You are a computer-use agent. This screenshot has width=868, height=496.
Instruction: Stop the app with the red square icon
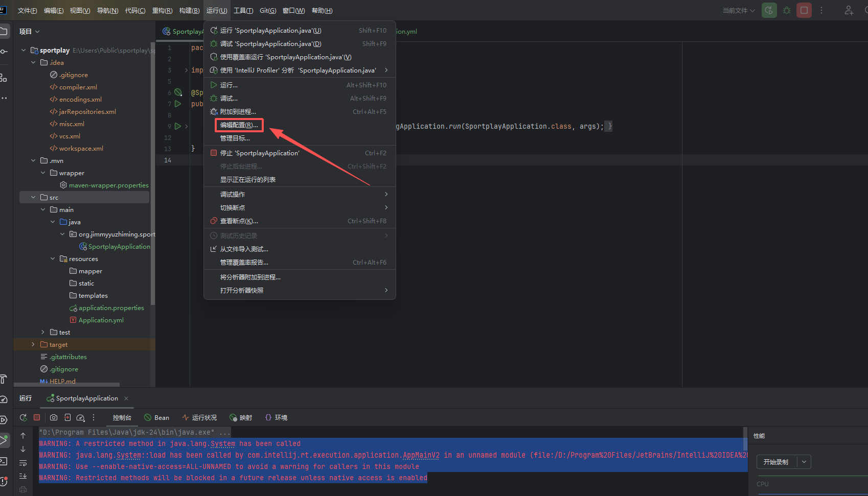[804, 10]
